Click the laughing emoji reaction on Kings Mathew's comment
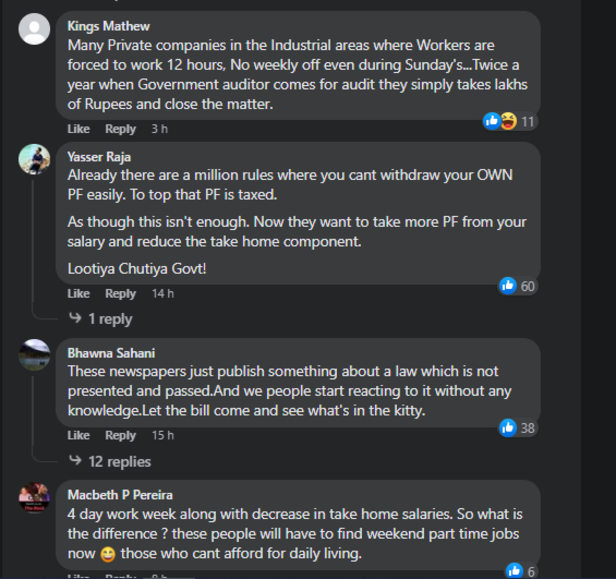The width and height of the screenshot is (616, 579). coord(508,121)
